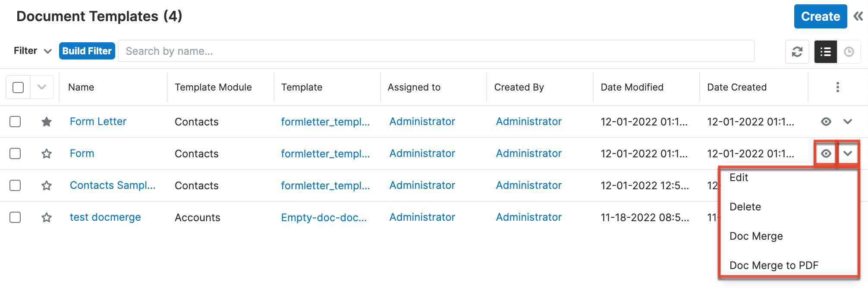Viewport: 868px width, 288px height.
Task: Open the last viewed records clock icon
Action: click(849, 51)
